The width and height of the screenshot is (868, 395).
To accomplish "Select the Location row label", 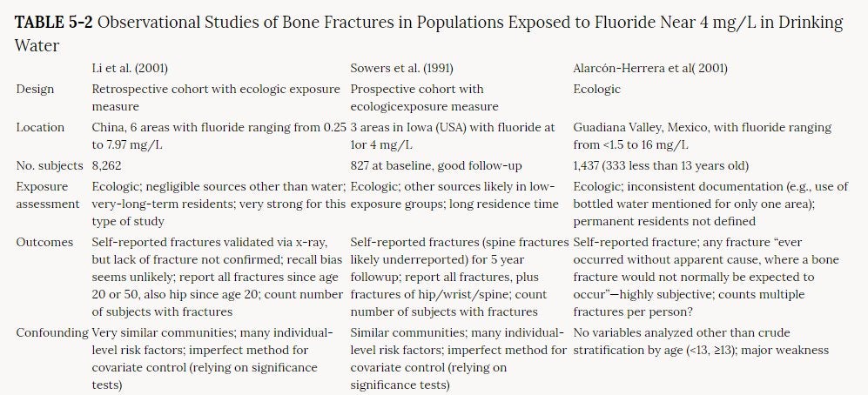I will 40,127.
